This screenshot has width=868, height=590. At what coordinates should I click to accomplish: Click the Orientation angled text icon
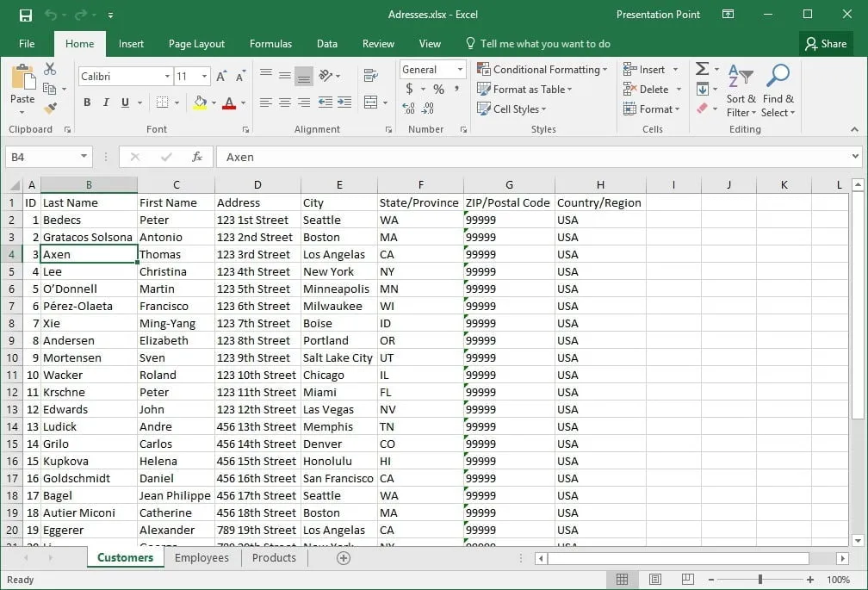click(325, 75)
